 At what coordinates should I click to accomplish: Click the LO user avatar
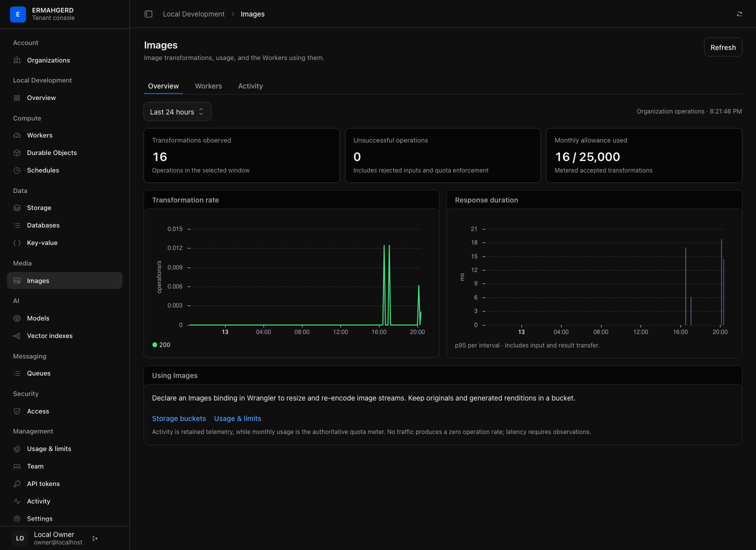click(x=20, y=538)
